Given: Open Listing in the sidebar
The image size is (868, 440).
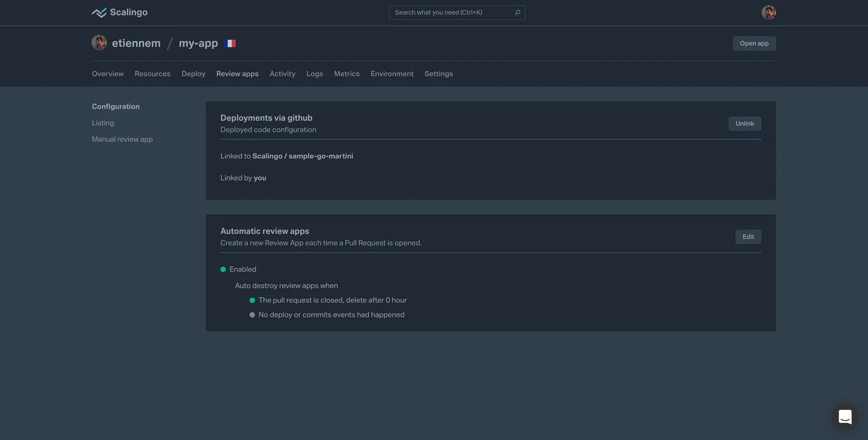Looking at the screenshot, I should point(103,122).
